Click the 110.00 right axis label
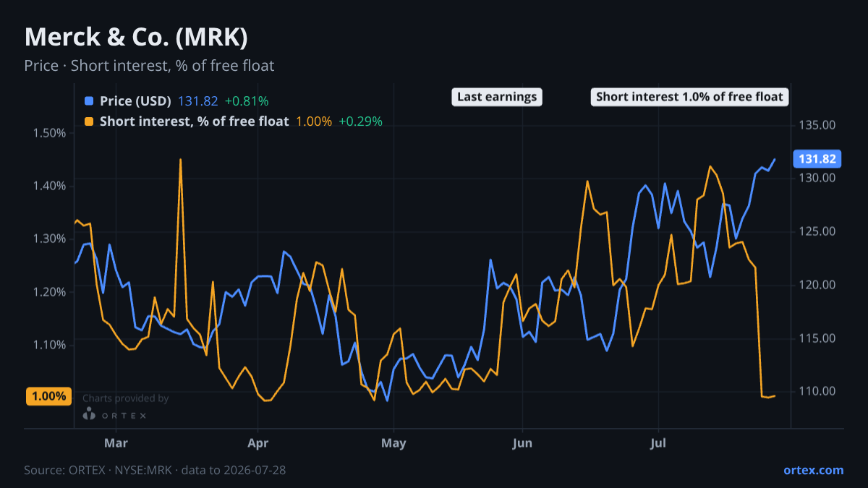 point(817,391)
